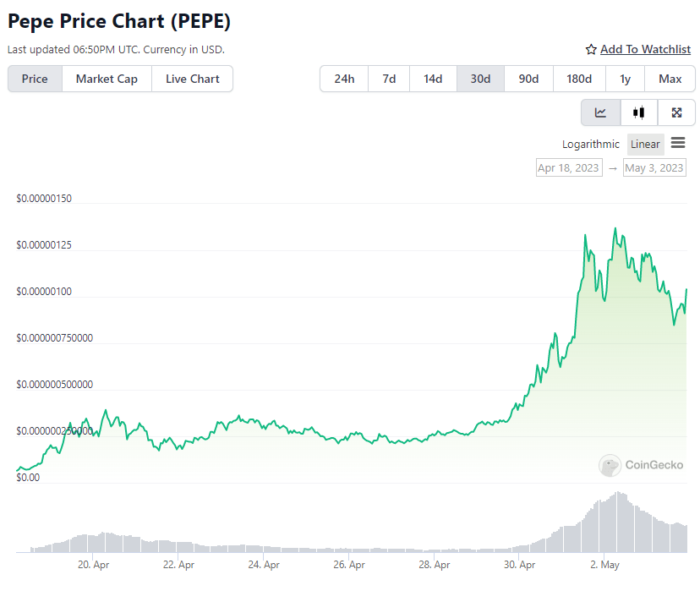
Task: Click Add To Watchlist link
Action: click(x=645, y=49)
